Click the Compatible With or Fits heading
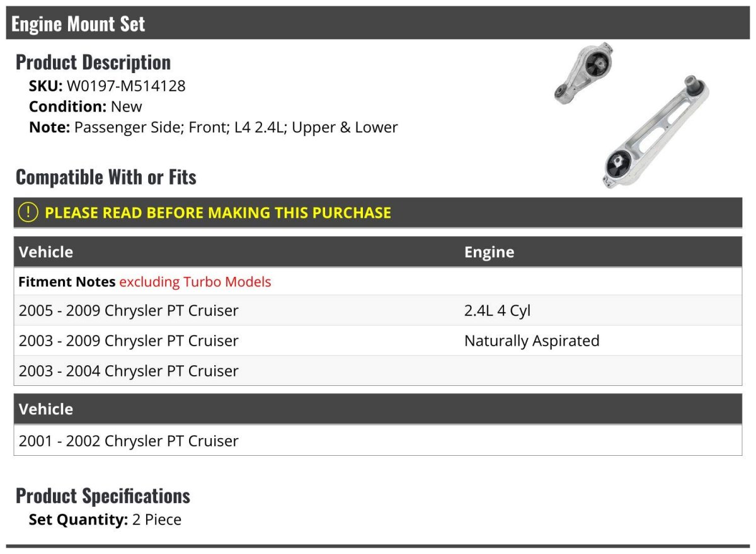 [106, 178]
